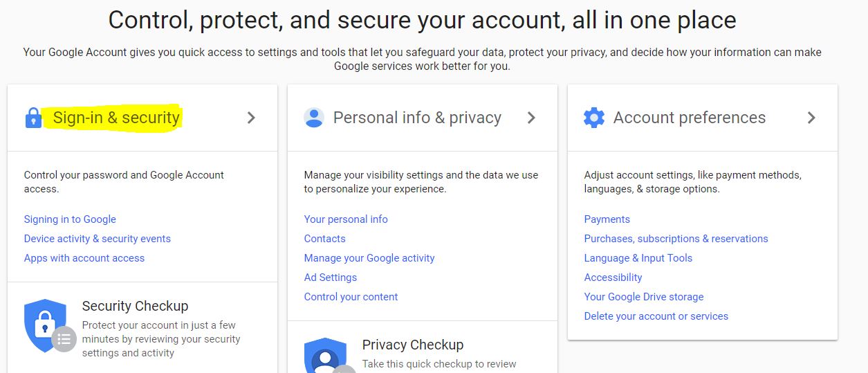
Task: Open the Payments link
Action: tap(607, 219)
